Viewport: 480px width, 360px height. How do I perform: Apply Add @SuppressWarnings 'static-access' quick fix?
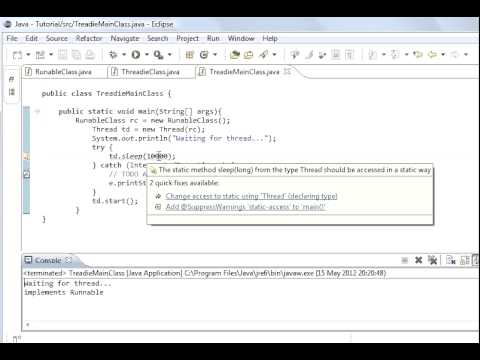tap(245, 207)
